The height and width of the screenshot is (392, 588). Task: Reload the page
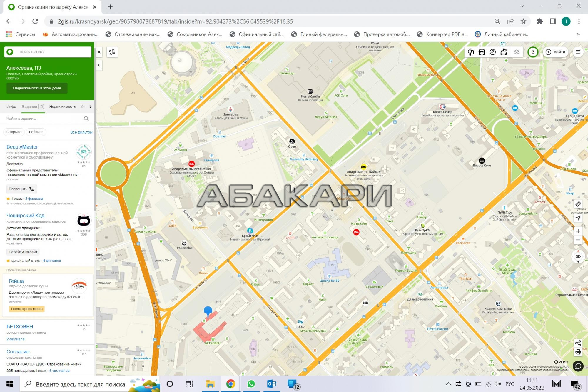(35, 21)
